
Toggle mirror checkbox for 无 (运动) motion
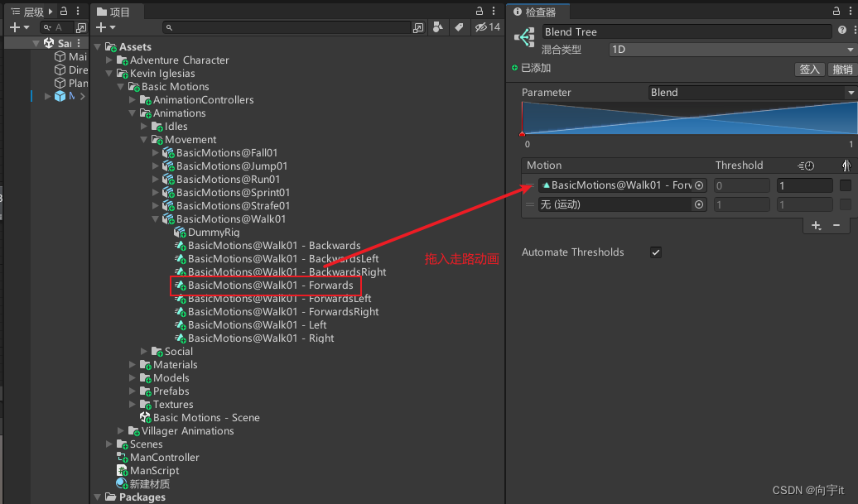[x=846, y=204]
